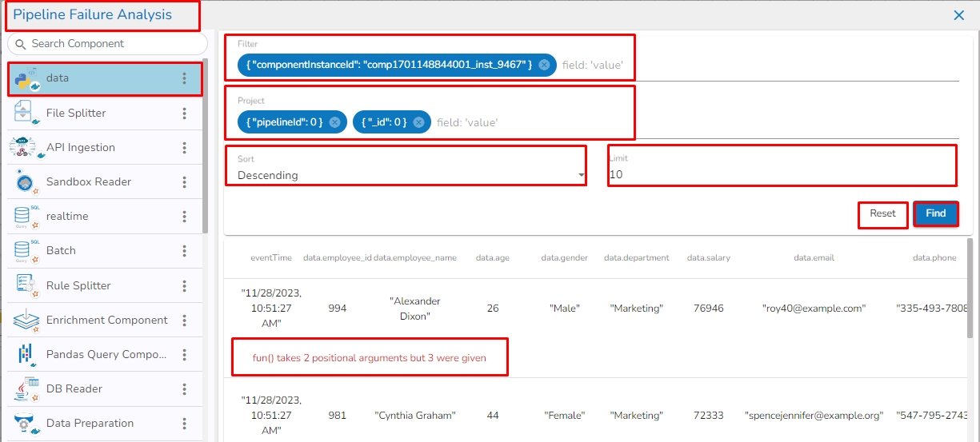Select the API Ingestion row

(x=105, y=148)
